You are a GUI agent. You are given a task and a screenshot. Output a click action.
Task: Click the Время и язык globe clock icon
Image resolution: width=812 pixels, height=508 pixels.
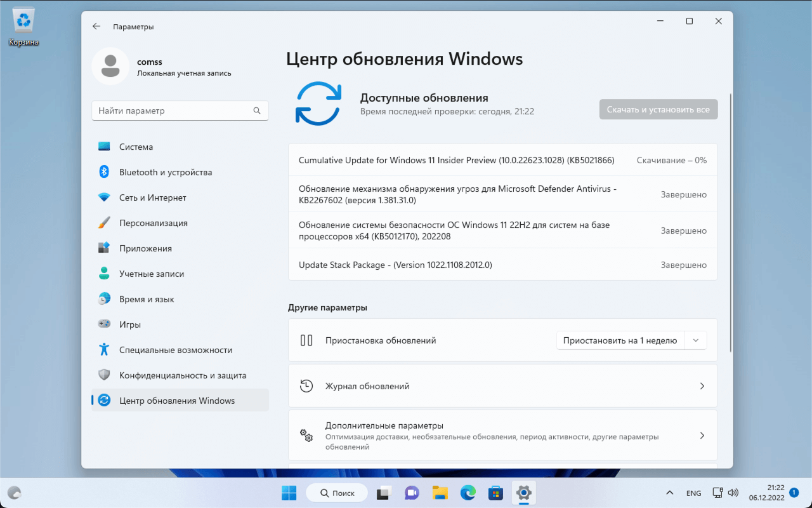pyautogui.click(x=105, y=299)
